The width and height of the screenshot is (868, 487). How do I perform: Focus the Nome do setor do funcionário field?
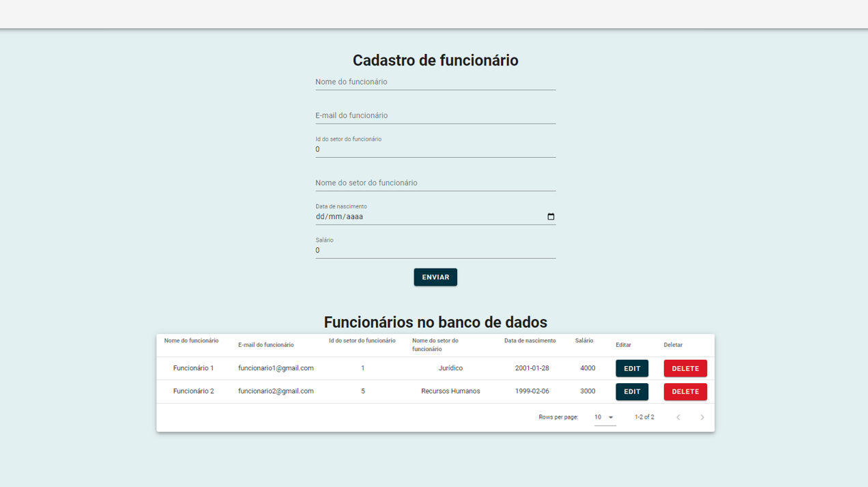point(435,183)
